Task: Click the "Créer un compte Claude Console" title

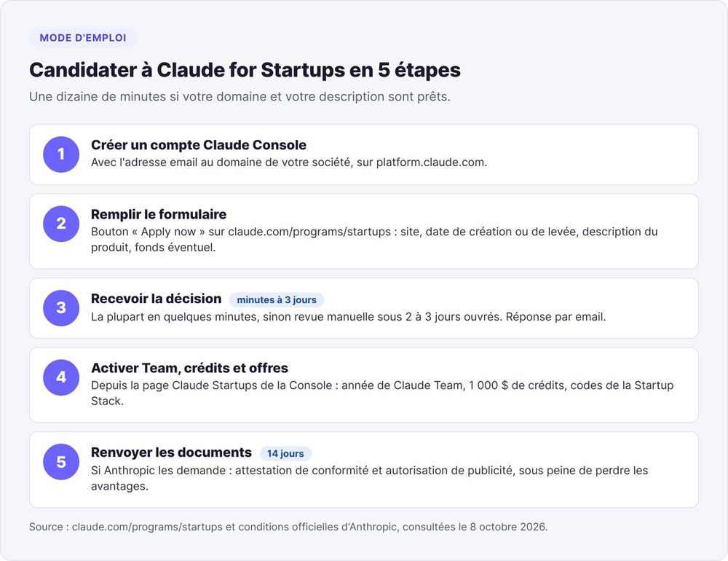Action: [198, 145]
